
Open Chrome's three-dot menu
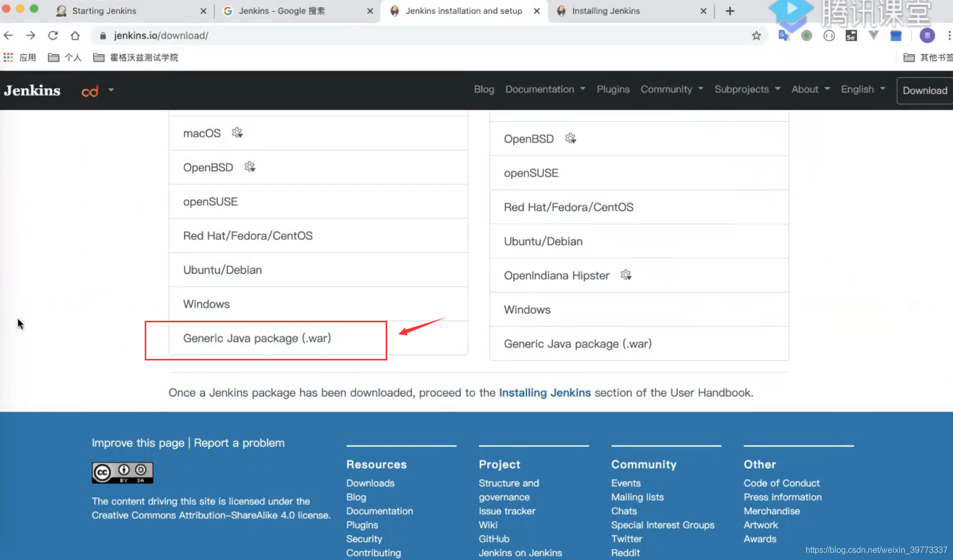point(949,36)
